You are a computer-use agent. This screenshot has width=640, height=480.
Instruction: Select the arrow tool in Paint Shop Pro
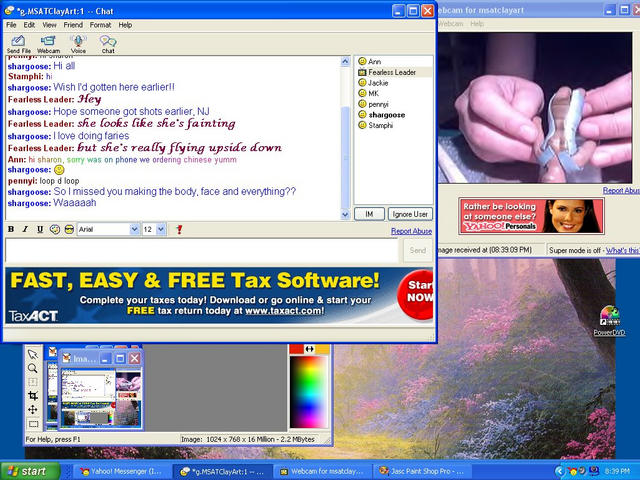click(x=33, y=354)
